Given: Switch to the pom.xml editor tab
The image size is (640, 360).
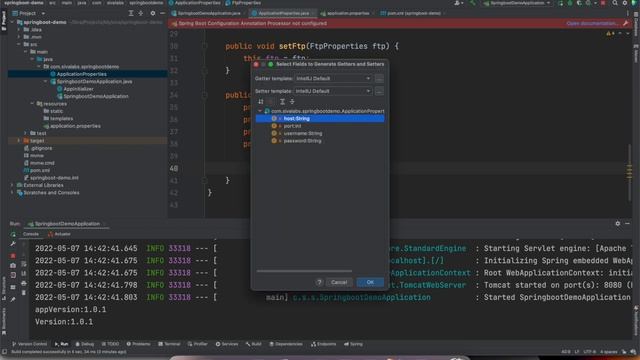Looking at the screenshot, I should coord(413,13).
